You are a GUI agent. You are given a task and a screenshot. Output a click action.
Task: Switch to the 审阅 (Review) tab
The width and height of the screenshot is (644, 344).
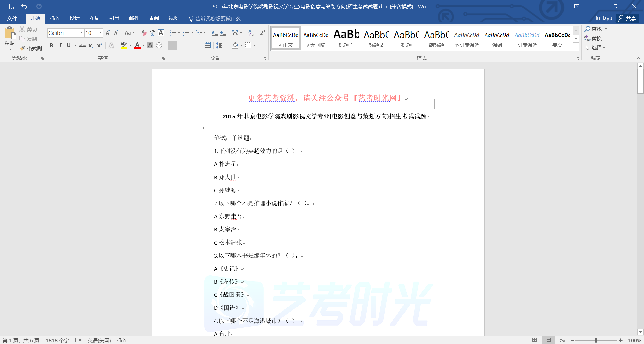154,18
